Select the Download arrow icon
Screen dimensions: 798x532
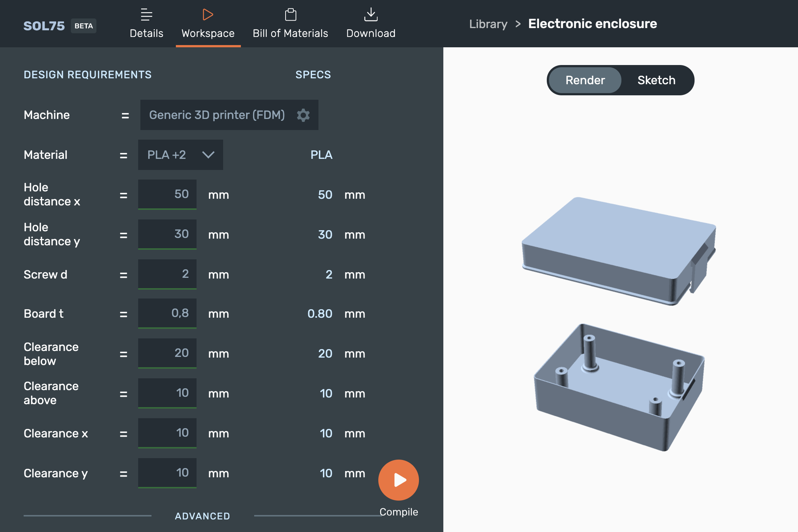[x=371, y=14]
